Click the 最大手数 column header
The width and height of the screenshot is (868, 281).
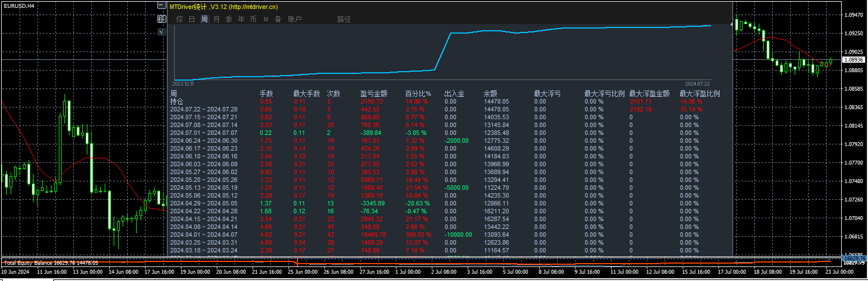tap(306, 93)
